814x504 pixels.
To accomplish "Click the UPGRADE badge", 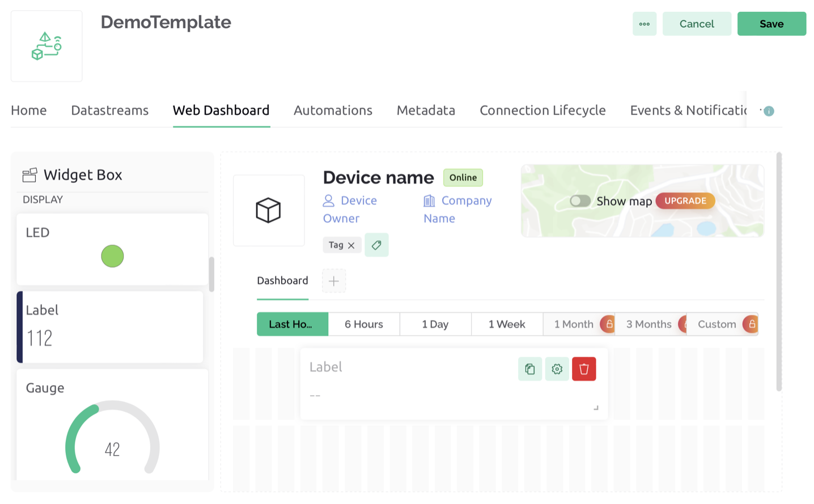I will (x=685, y=201).
